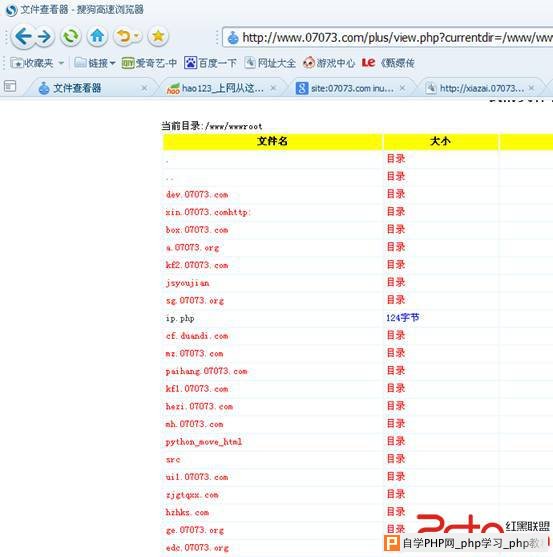This screenshot has height=557, width=553.
Task: Open the jsyoujian directory
Action: [187, 283]
